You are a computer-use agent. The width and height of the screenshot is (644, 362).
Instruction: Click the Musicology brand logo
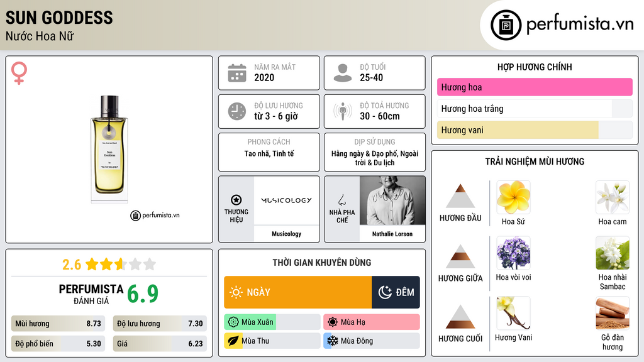[286, 200]
